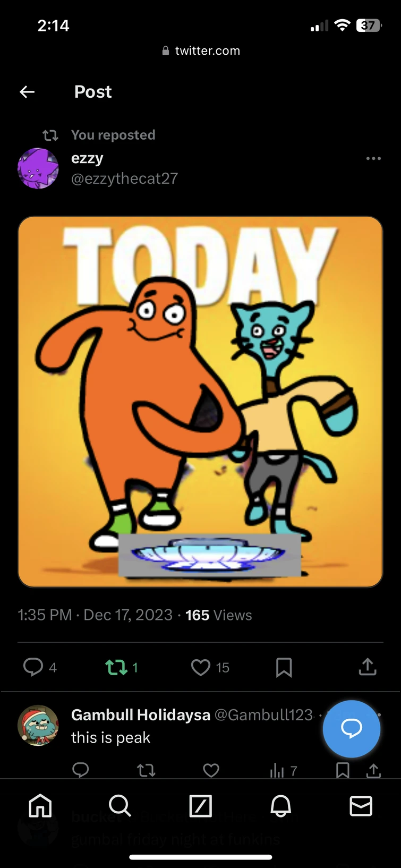This screenshot has height=868, width=401.
Task: Open the 165 Views count
Action: pos(218,615)
